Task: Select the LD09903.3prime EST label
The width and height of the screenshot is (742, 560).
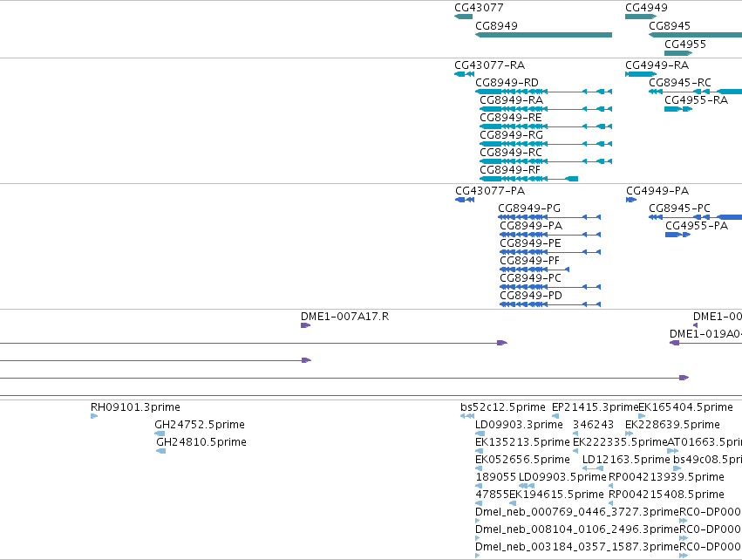Action: pyautogui.click(x=519, y=425)
